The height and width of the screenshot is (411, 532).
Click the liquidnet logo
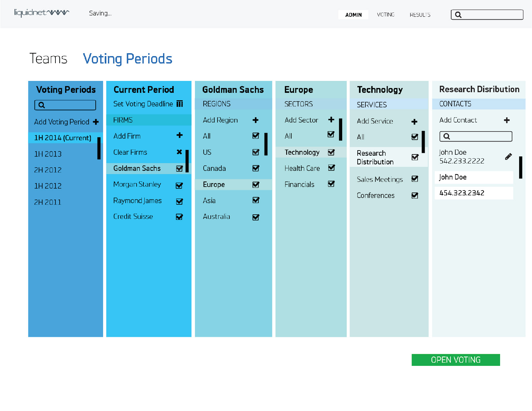point(42,13)
